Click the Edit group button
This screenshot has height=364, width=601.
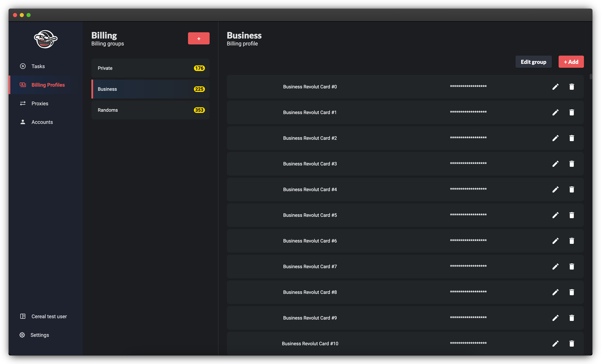tap(533, 62)
